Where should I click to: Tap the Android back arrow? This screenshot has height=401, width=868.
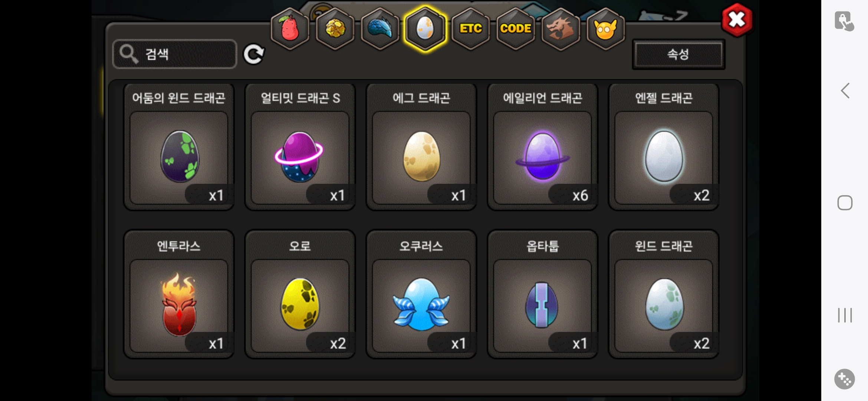pos(845,91)
